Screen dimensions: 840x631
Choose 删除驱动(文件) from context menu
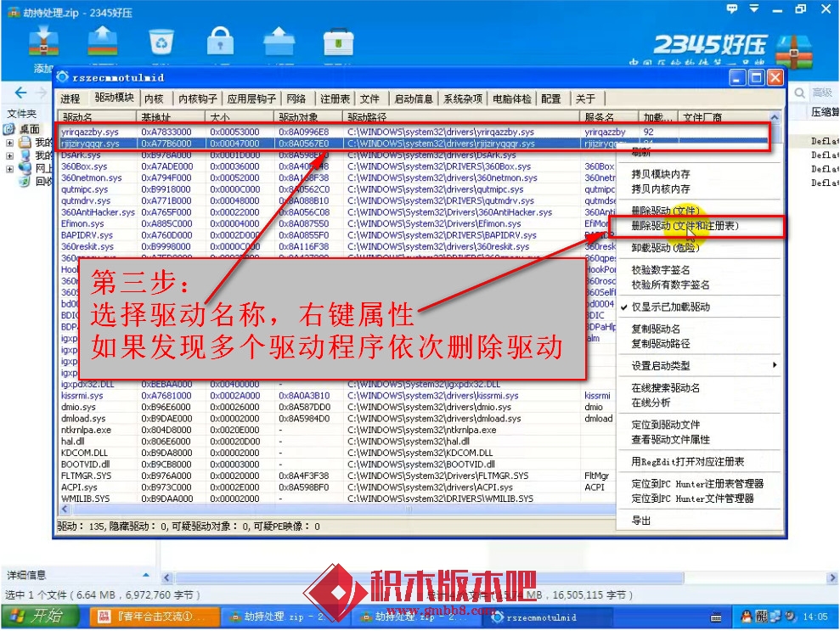[666, 211]
